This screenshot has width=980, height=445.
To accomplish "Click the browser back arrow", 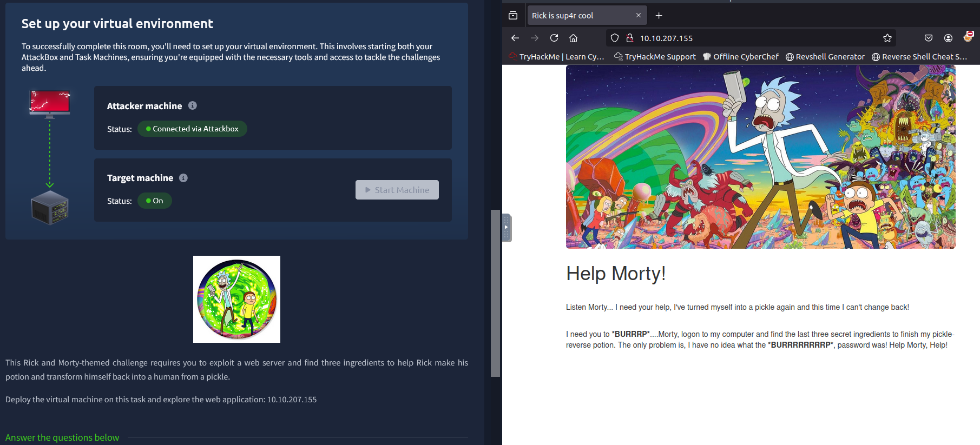I will [515, 38].
